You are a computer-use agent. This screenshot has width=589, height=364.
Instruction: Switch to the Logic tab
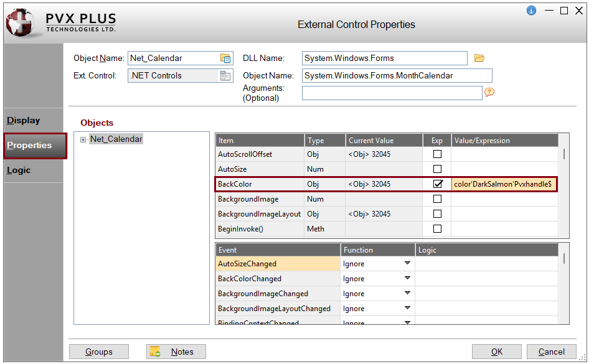coord(19,170)
